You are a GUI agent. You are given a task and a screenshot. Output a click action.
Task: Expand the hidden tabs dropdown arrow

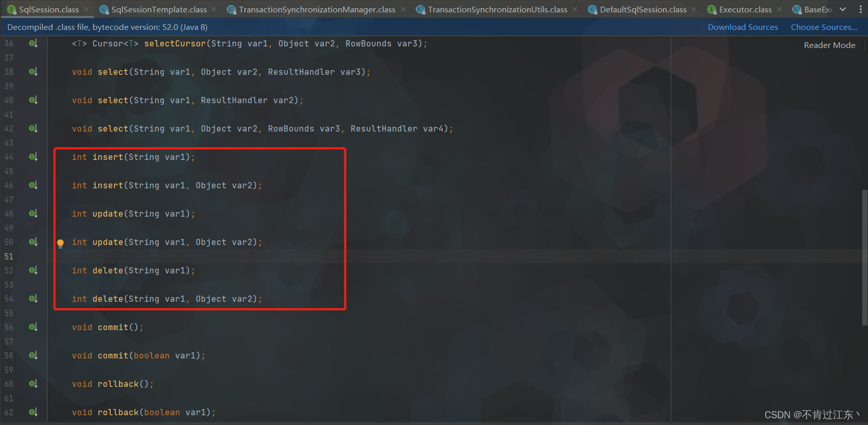click(843, 9)
